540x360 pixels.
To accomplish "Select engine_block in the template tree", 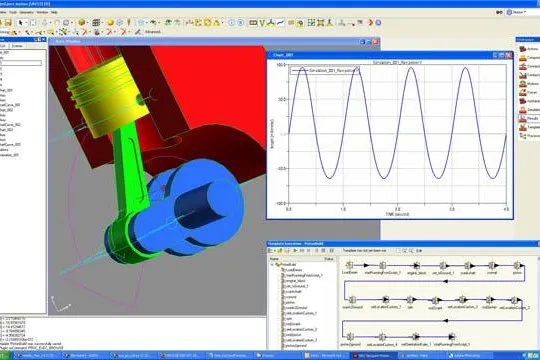I will pyautogui.click(x=293, y=281).
